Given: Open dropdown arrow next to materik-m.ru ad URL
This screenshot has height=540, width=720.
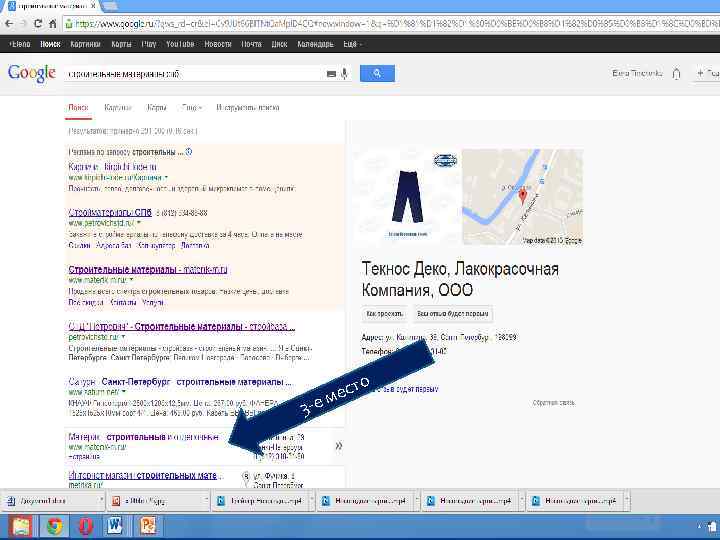Looking at the screenshot, I should tap(132, 280).
